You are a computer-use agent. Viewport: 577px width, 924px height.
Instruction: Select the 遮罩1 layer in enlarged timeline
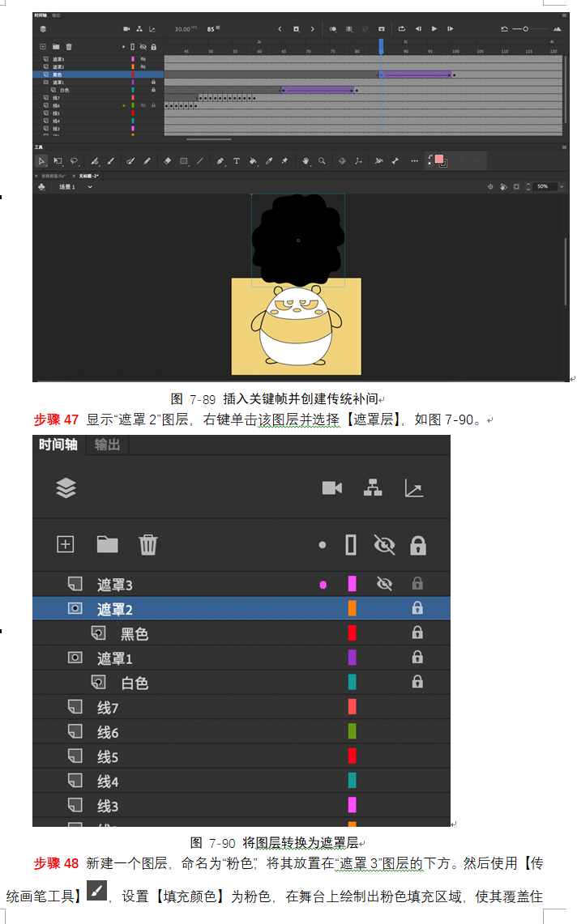[x=114, y=658]
